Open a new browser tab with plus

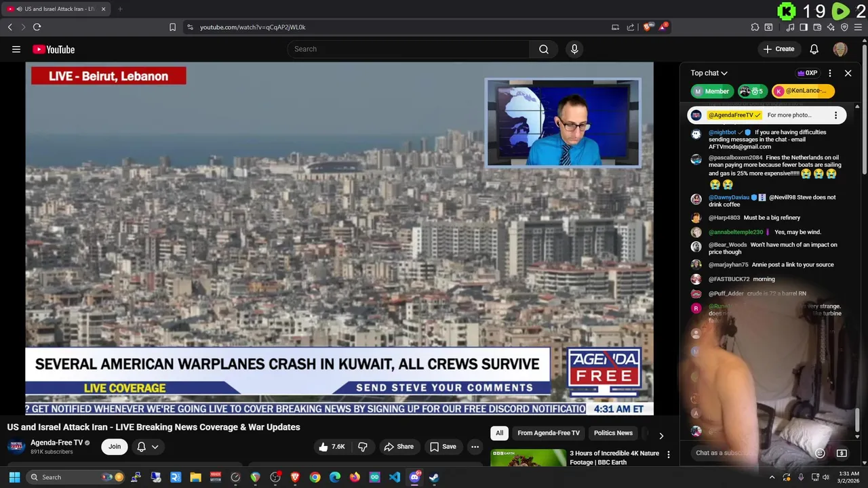click(120, 9)
